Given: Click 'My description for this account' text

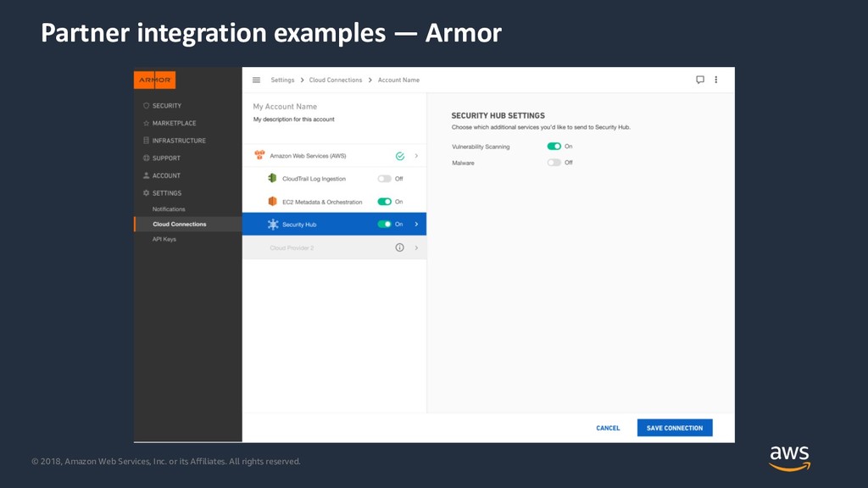Looking at the screenshot, I should coord(294,119).
